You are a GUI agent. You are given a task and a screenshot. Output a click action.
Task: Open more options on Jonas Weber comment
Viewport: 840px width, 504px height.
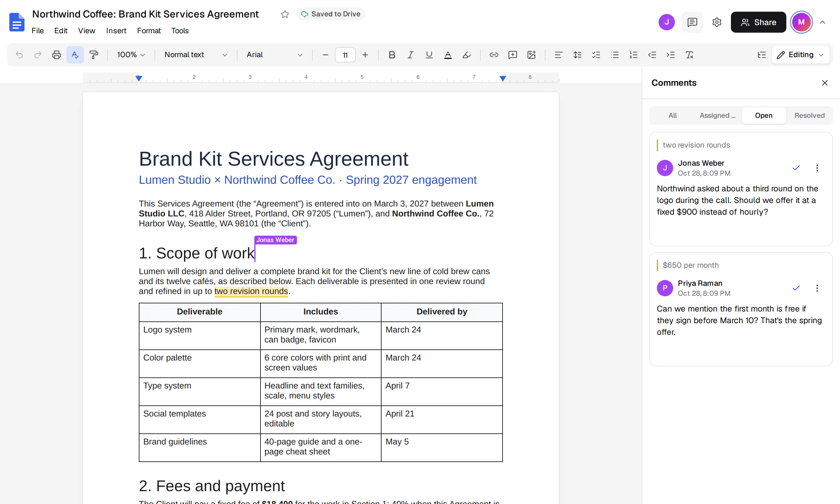(x=817, y=168)
